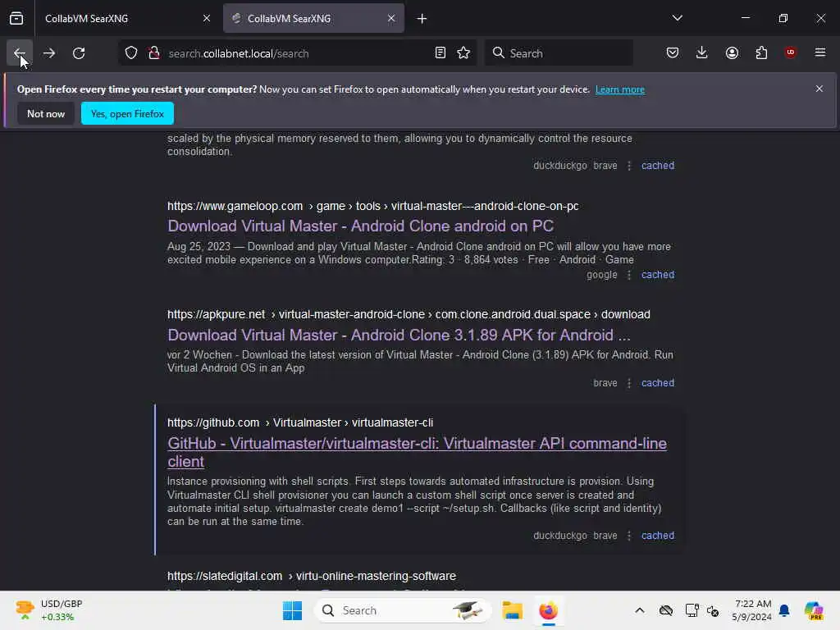
Task: Dismiss the Open Firefox notification bar
Action: tap(819, 89)
